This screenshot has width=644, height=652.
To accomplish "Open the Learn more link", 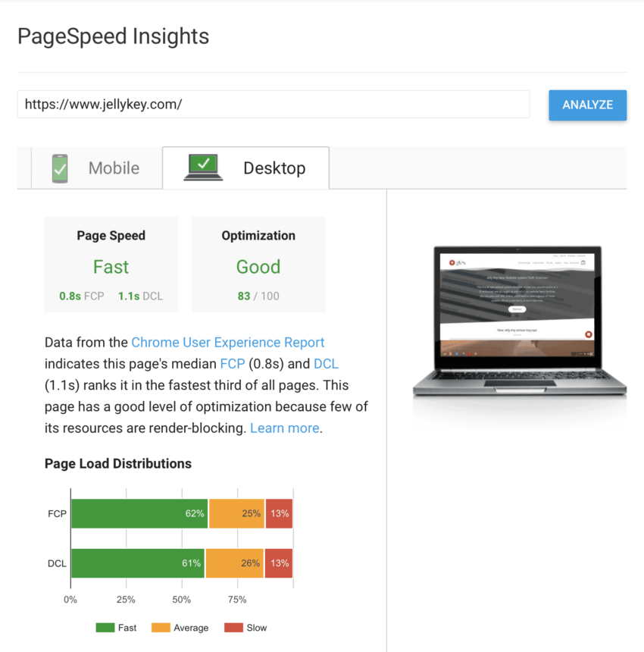I will tap(284, 428).
